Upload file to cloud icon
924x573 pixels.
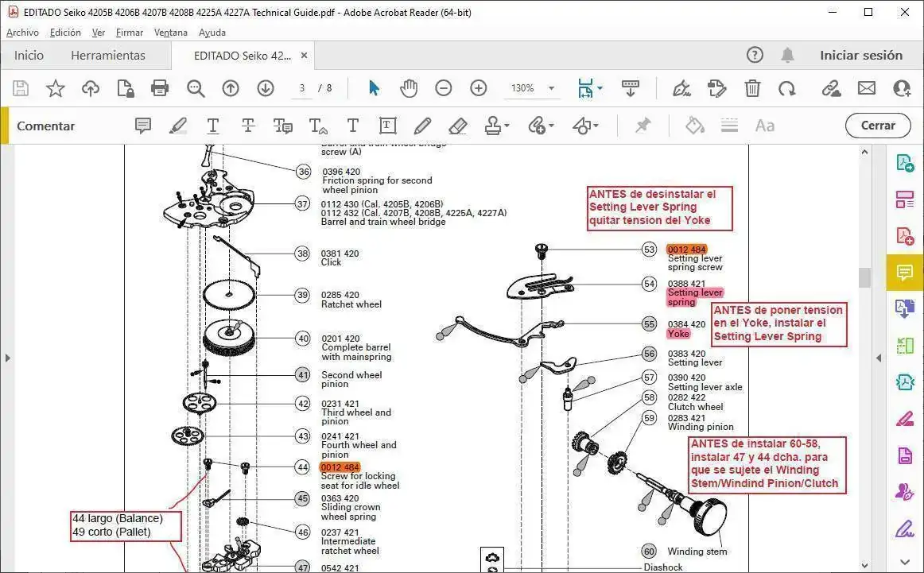[x=90, y=88]
